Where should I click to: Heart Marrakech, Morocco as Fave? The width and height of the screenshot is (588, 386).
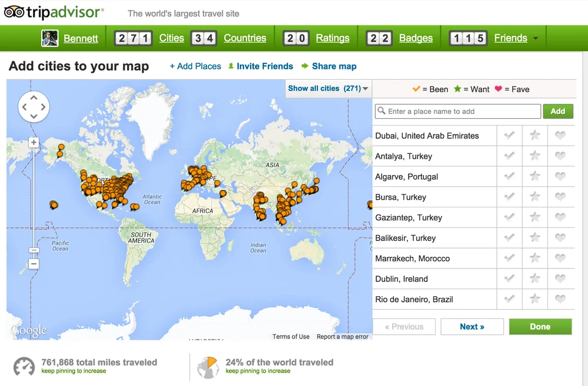pos(560,258)
